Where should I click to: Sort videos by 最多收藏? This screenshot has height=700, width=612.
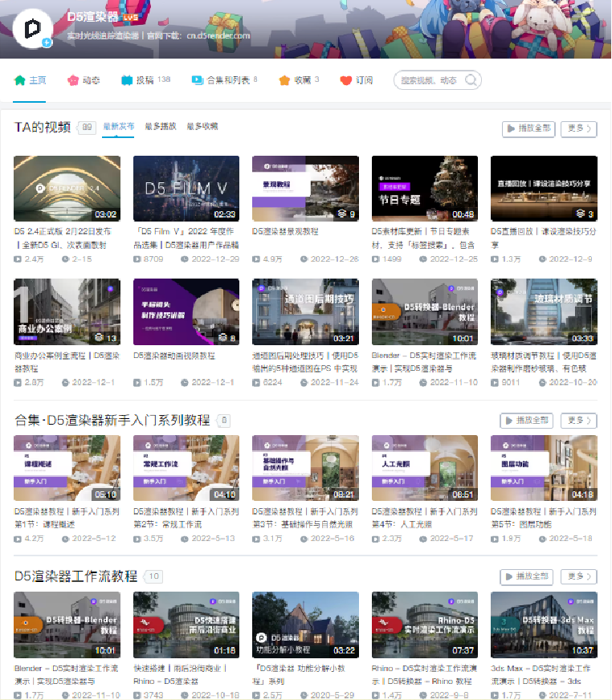coord(202,127)
